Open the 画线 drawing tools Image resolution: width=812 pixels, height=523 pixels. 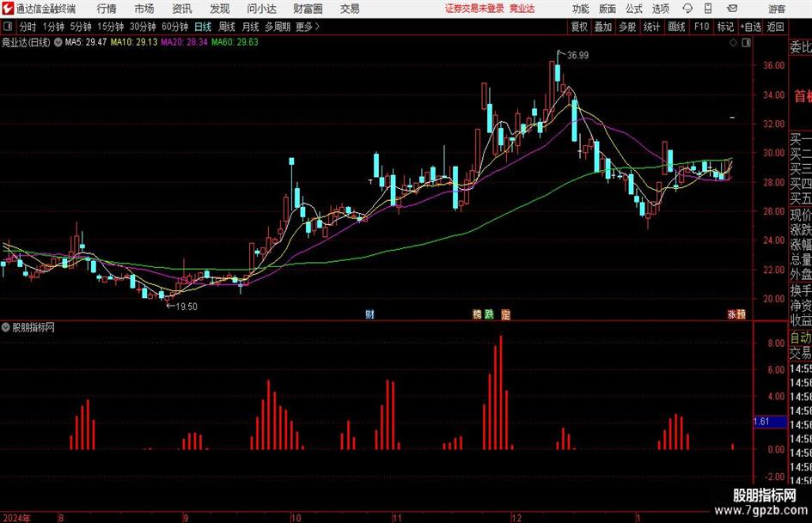[x=677, y=27]
